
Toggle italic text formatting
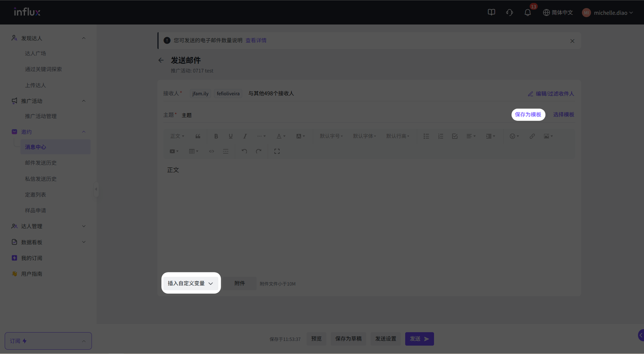[245, 136]
